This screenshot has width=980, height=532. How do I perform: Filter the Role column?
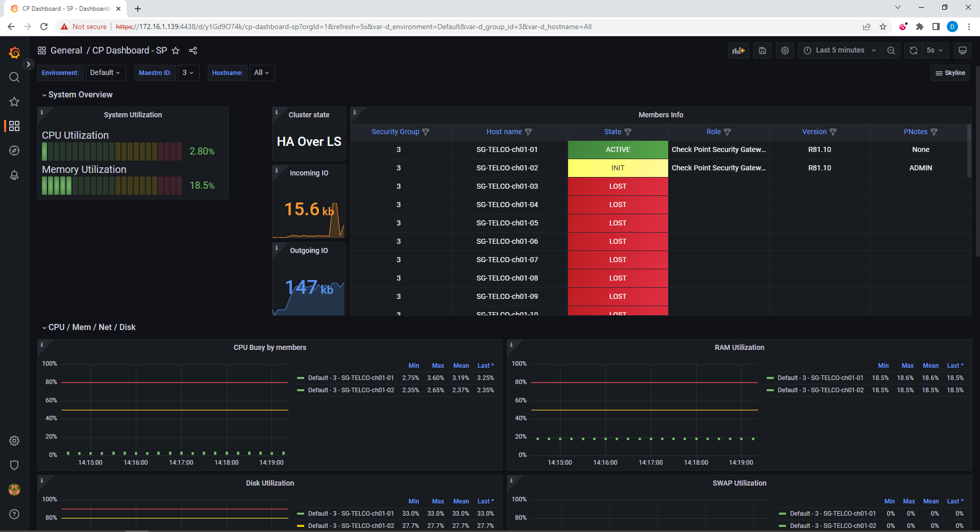727,132
